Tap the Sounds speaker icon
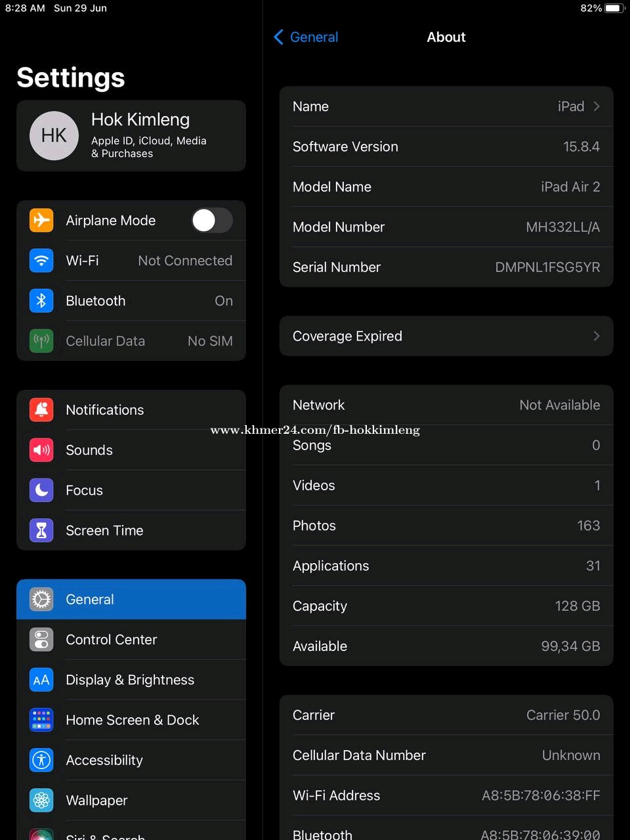 coord(41,450)
